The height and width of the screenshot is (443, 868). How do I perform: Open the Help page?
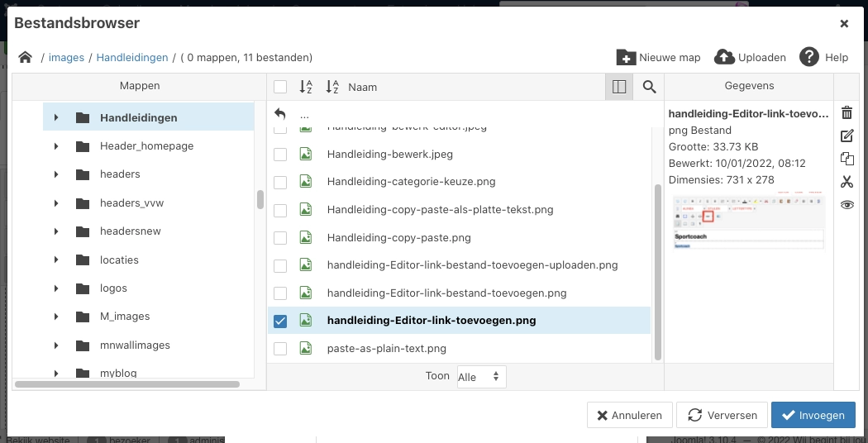pyautogui.click(x=823, y=57)
